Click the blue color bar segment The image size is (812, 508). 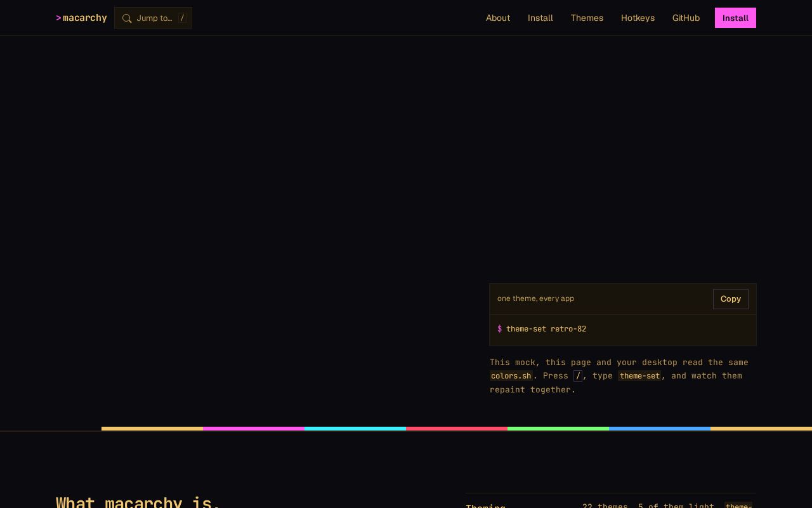(660, 429)
